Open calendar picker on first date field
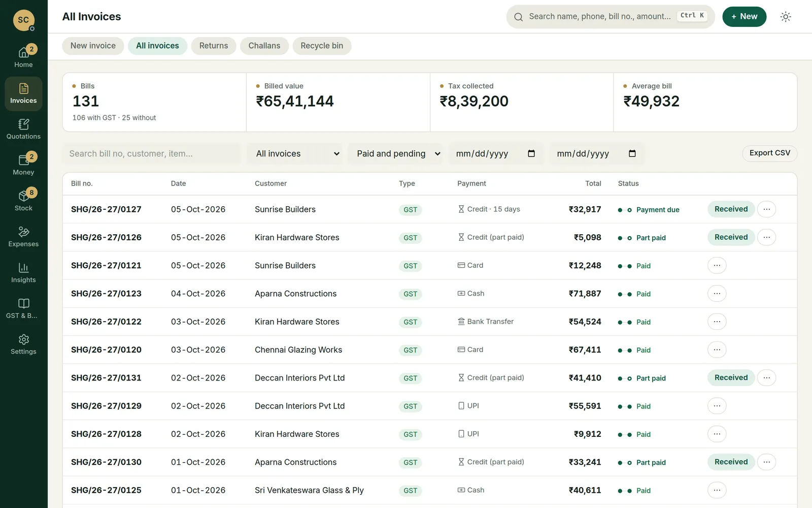 pyautogui.click(x=531, y=153)
